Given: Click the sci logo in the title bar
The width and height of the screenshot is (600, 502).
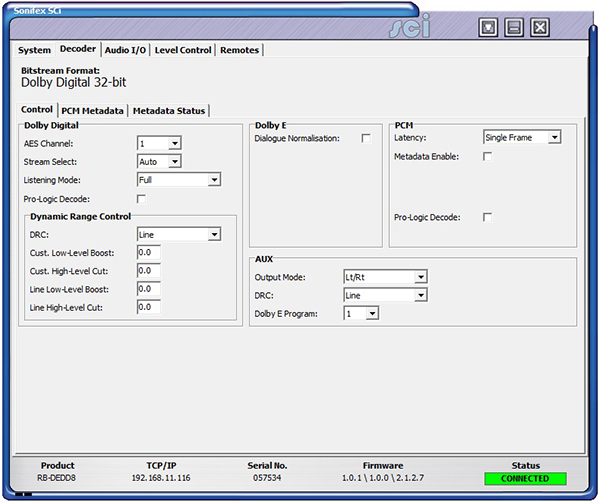Looking at the screenshot, I should coord(410,26).
